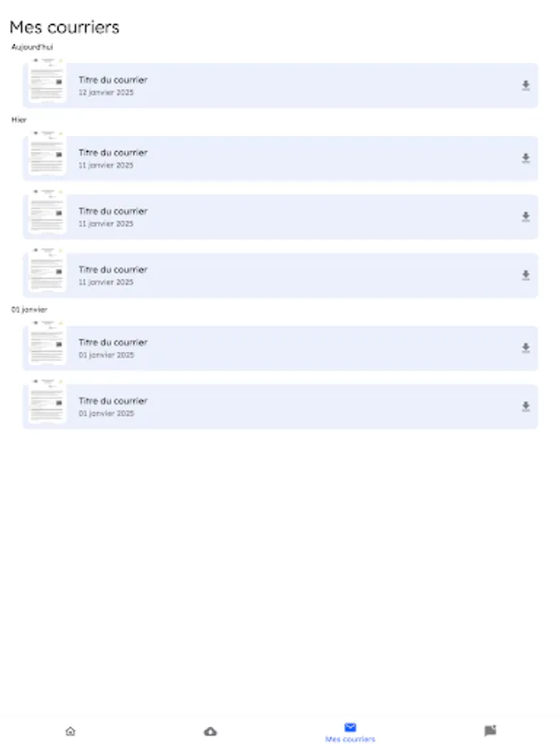Click the Mes courriers page title
The width and height of the screenshot is (560, 747).
click(x=65, y=27)
